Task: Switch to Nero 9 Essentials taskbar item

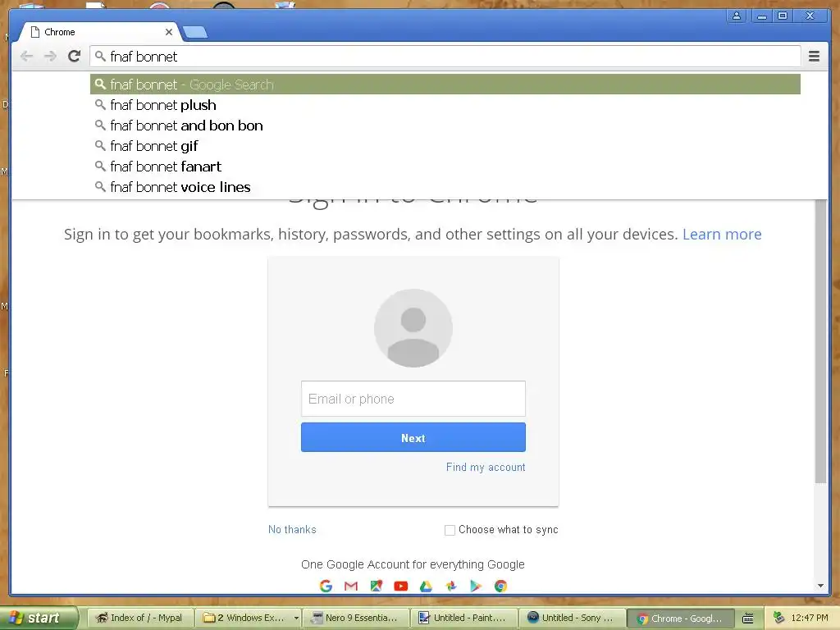Action: point(356,618)
